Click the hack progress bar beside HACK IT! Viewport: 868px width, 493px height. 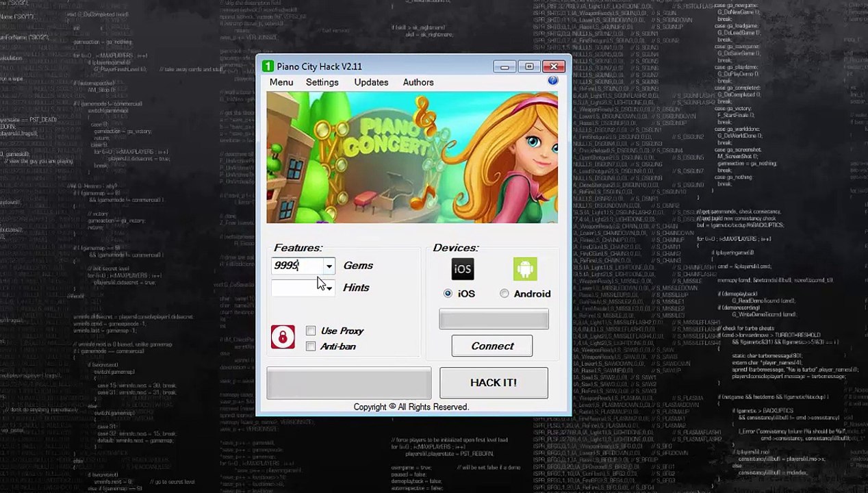(349, 383)
